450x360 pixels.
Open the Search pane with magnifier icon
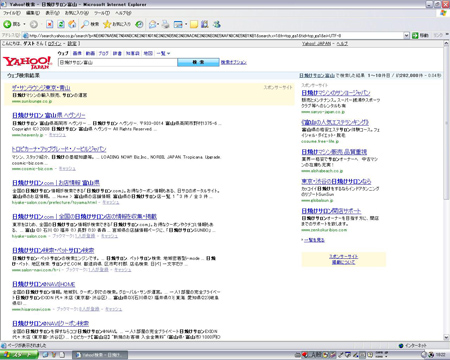pos(90,24)
